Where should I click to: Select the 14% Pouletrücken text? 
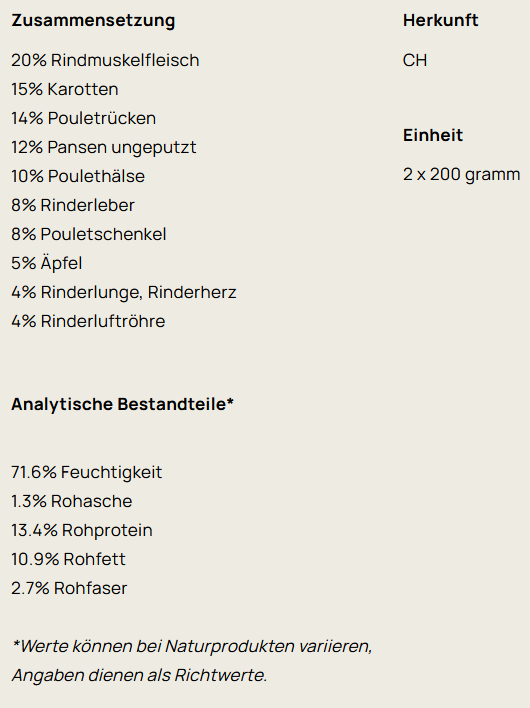(84, 118)
